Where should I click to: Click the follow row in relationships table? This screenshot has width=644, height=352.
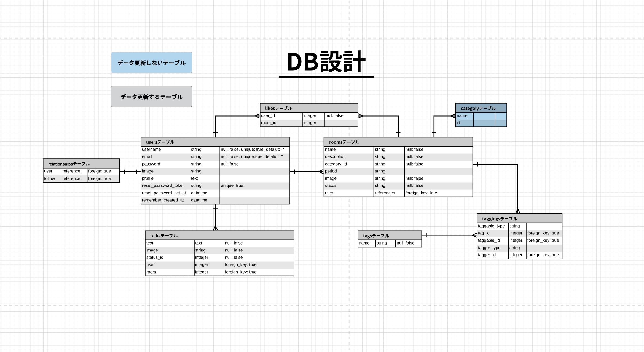pyautogui.click(x=50, y=178)
